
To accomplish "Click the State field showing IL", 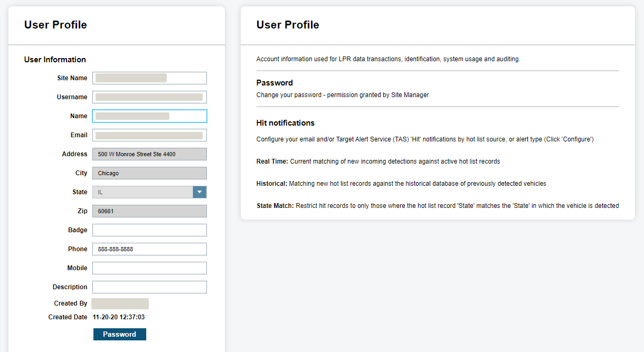I will click(x=143, y=192).
